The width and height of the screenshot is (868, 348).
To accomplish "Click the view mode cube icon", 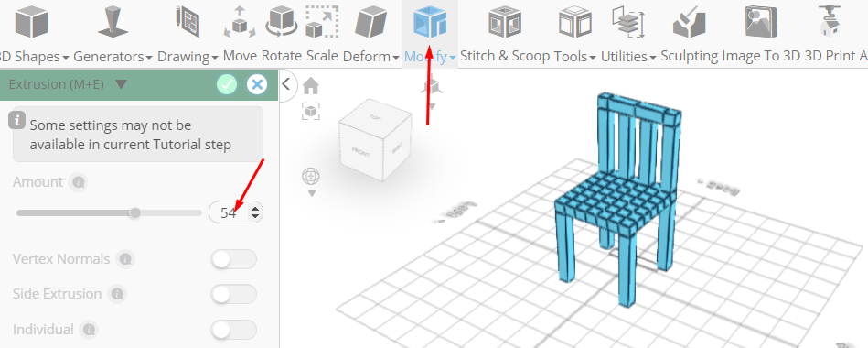I will click(431, 86).
